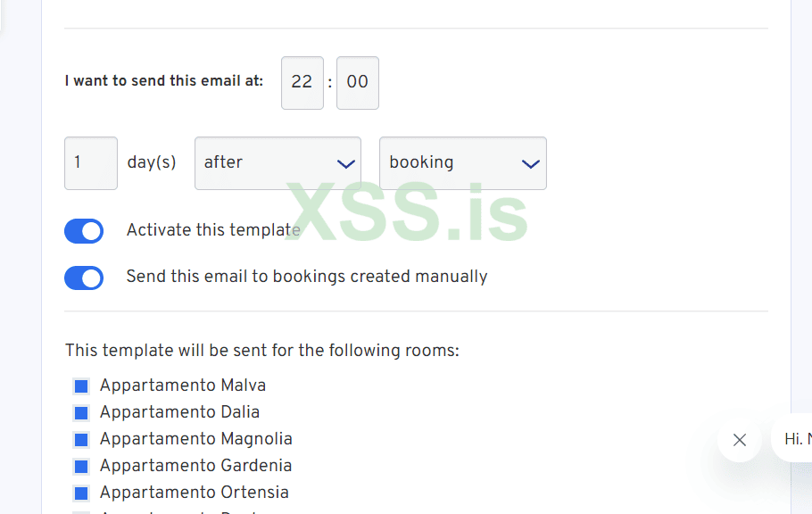This screenshot has height=514, width=812.
Task: Disable sending to manually created bookings switch
Action: point(84,278)
